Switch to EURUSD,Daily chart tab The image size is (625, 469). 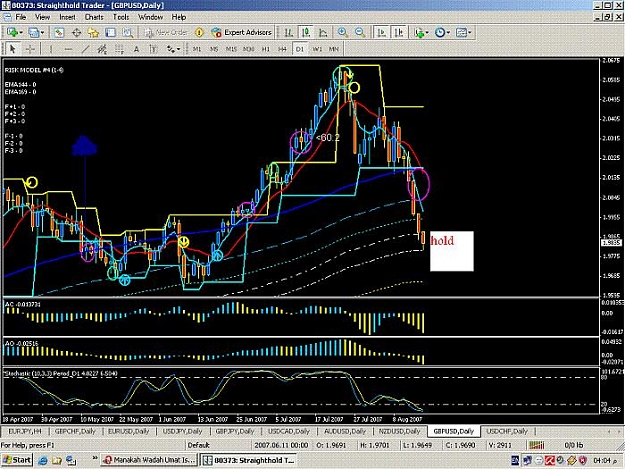point(128,431)
